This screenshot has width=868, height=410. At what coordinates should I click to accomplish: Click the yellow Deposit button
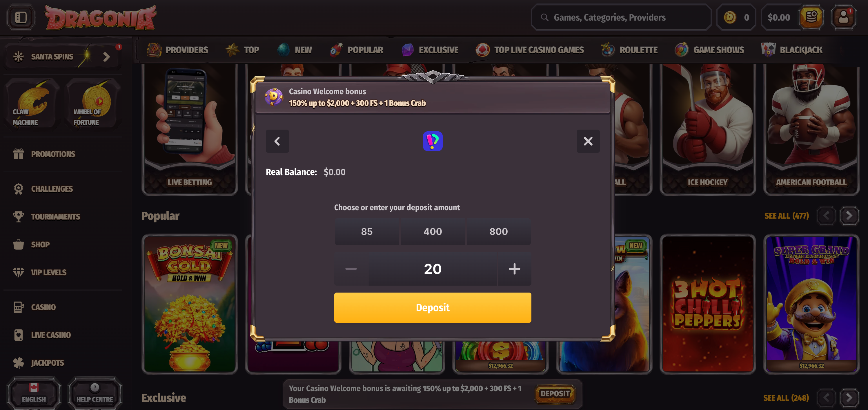tap(433, 308)
